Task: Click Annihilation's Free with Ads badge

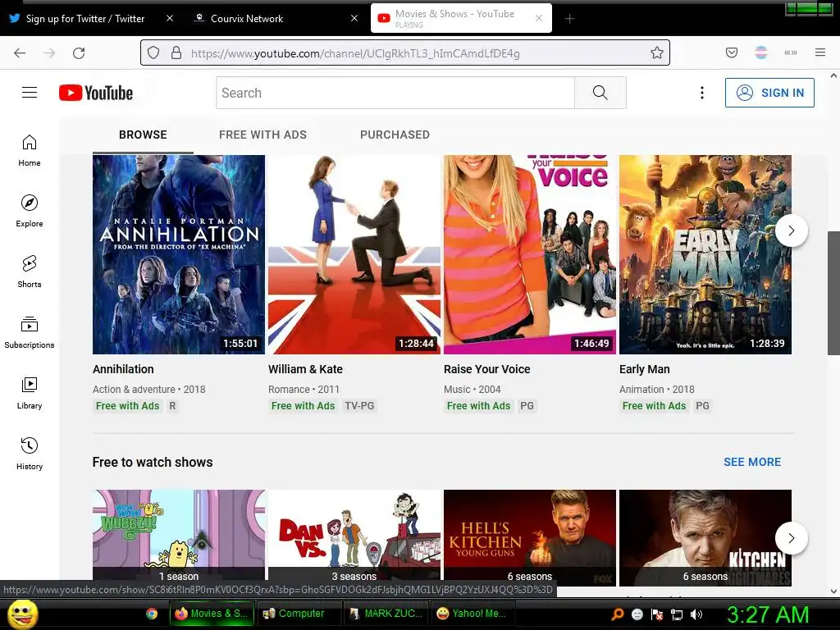Action: (x=127, y=406)
